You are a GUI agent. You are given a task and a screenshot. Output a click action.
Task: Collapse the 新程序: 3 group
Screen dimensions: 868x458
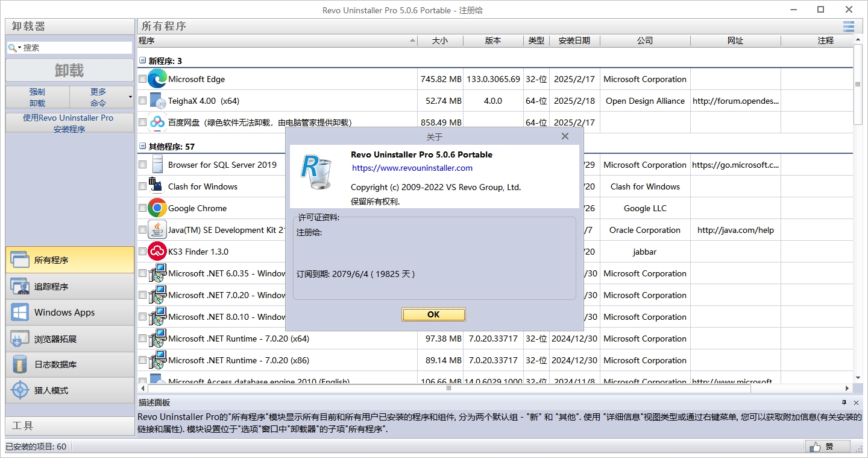tap(142, 60)
